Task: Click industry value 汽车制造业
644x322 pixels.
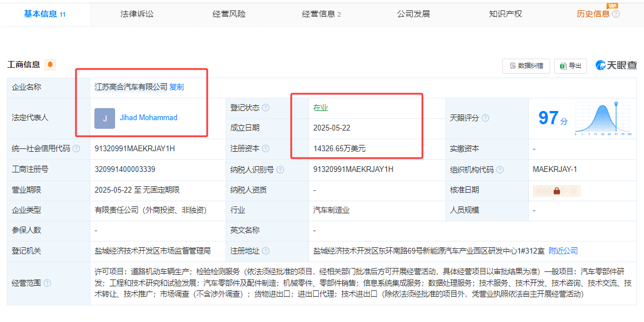Action: click(331, 210)
